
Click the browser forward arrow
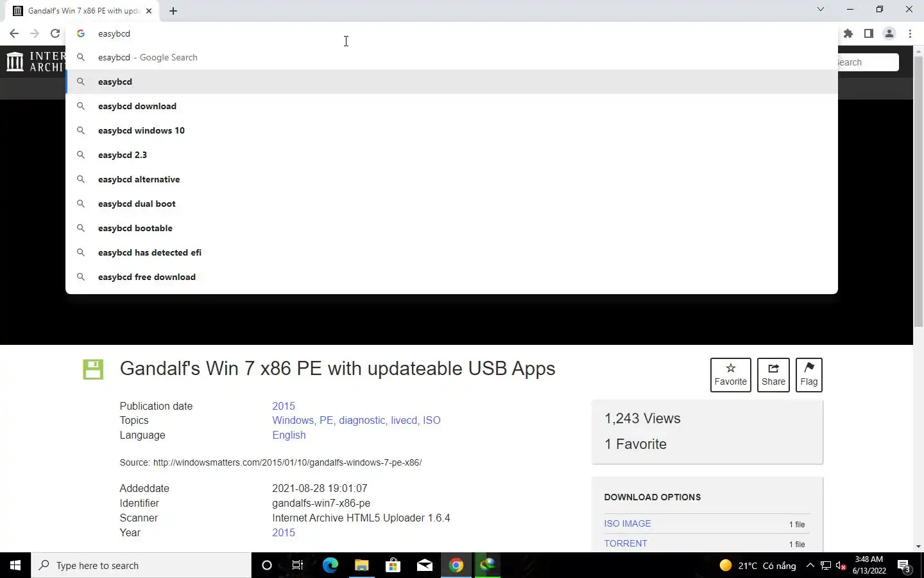coord(35,33)
